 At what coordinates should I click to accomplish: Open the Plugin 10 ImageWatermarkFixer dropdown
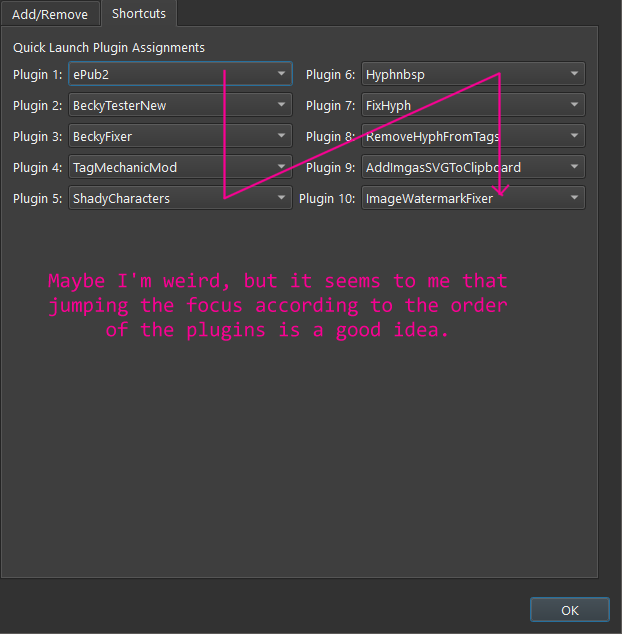(472, 198)
